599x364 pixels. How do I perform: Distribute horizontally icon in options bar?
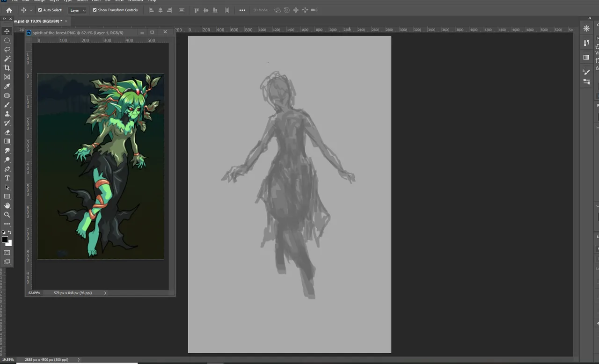pyautogui.click(x=227, y=10)
